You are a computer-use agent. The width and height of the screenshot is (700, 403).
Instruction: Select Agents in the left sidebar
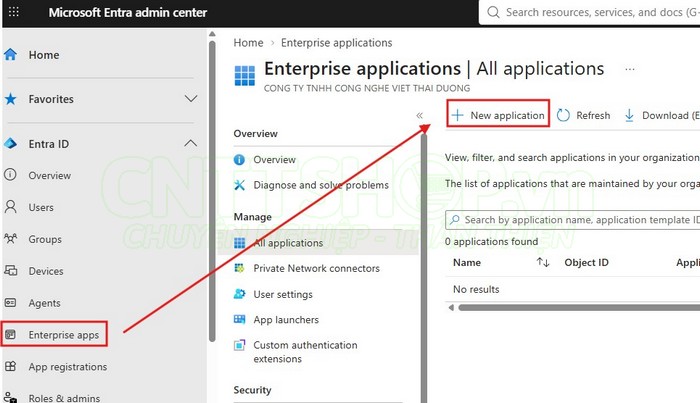pos(45,303)
